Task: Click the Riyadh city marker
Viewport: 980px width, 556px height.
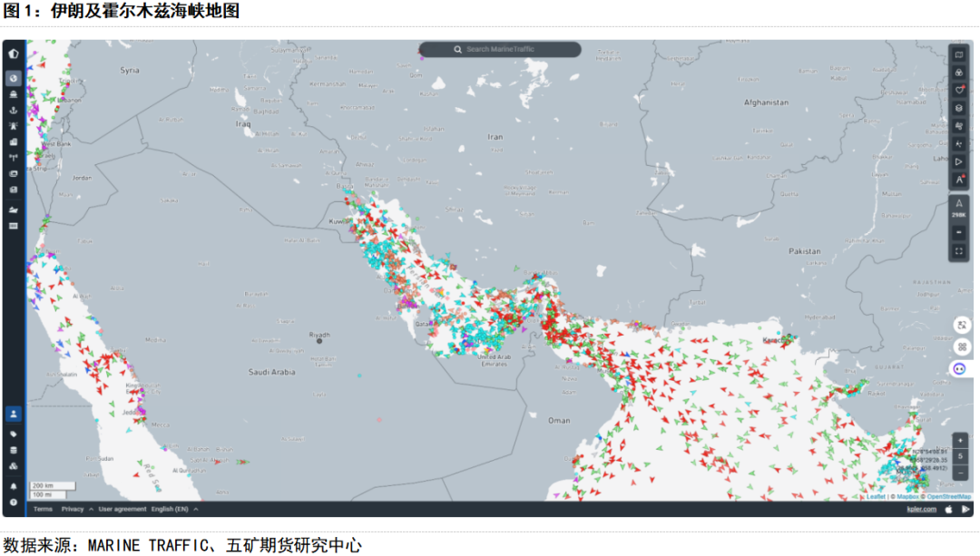Action: point(319,340)
